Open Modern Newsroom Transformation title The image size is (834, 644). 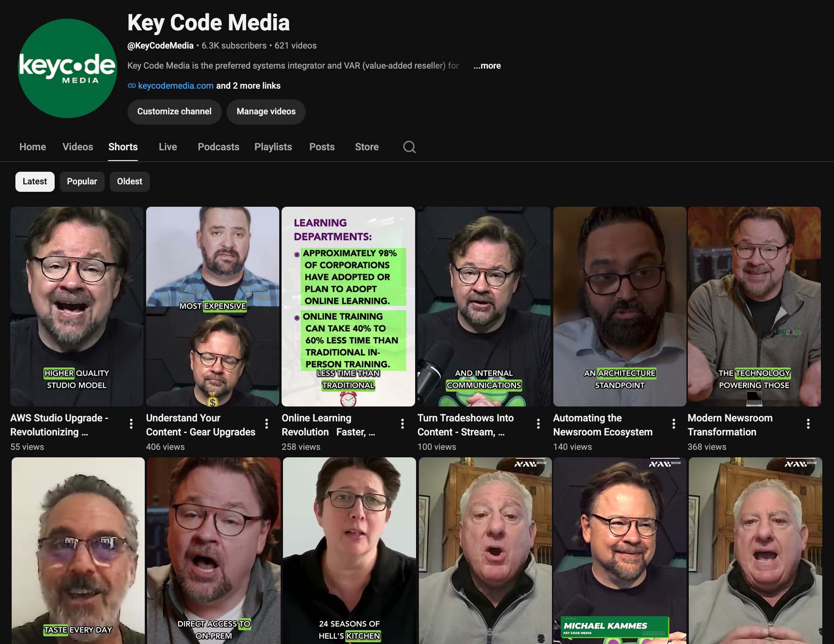(x=730, y=425)
